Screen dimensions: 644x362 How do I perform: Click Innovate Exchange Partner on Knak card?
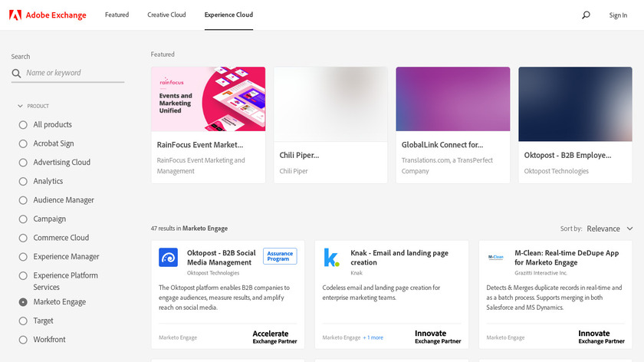438,337
